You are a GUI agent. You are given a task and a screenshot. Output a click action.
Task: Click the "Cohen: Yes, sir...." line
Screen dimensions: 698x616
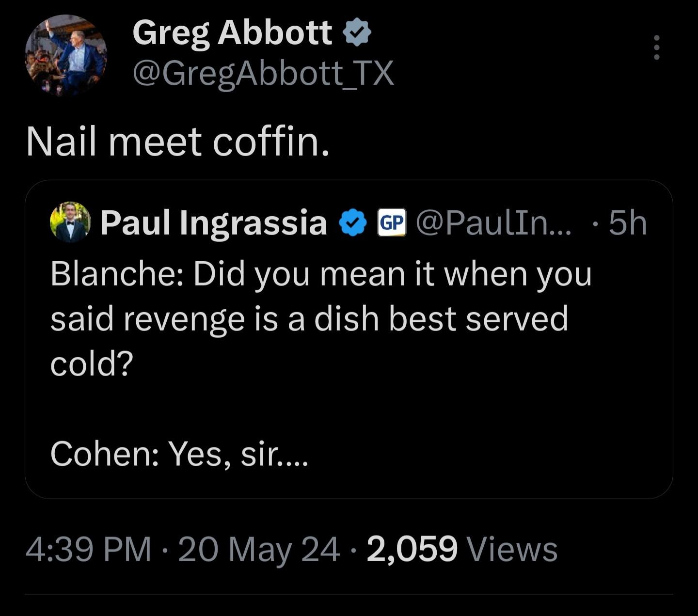[x=179, y=454]
